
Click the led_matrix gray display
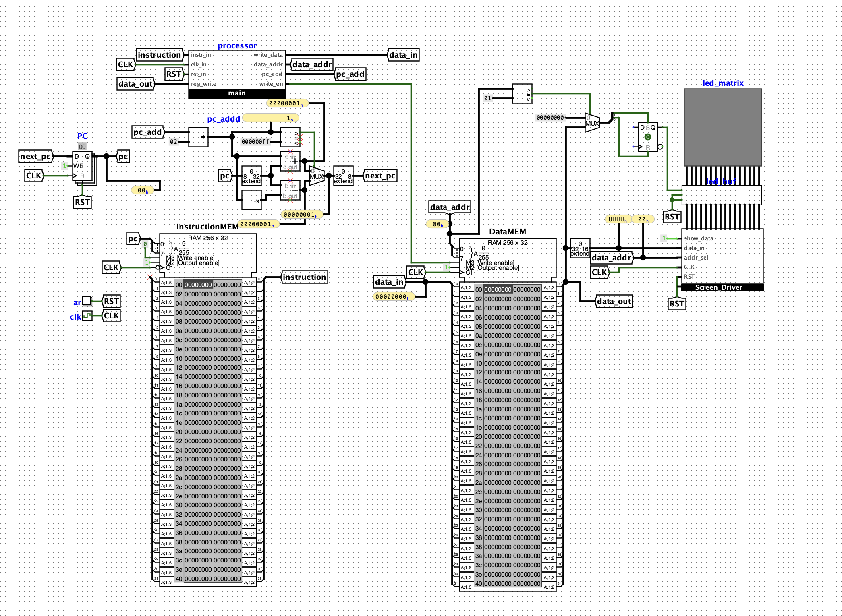pos(723,127)
